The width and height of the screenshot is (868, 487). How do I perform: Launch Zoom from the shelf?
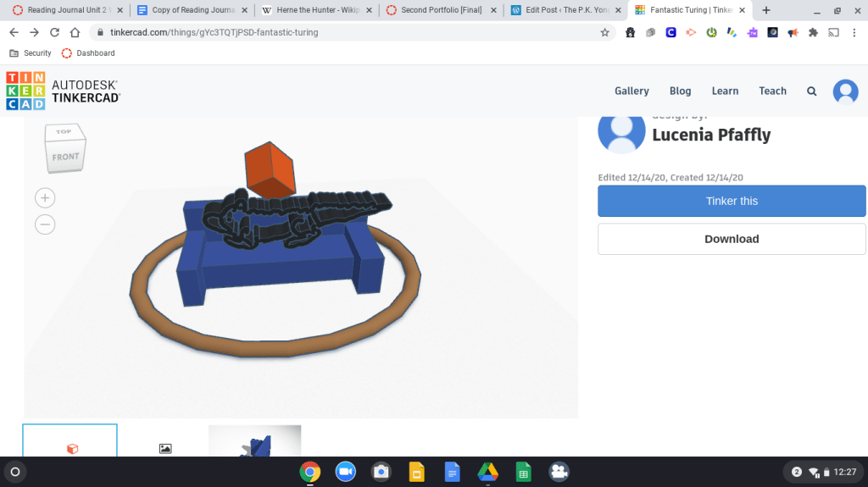click(345, 472)
